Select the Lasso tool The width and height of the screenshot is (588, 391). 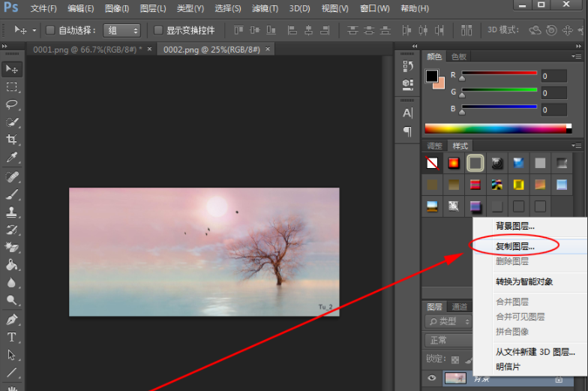point(12,104)
